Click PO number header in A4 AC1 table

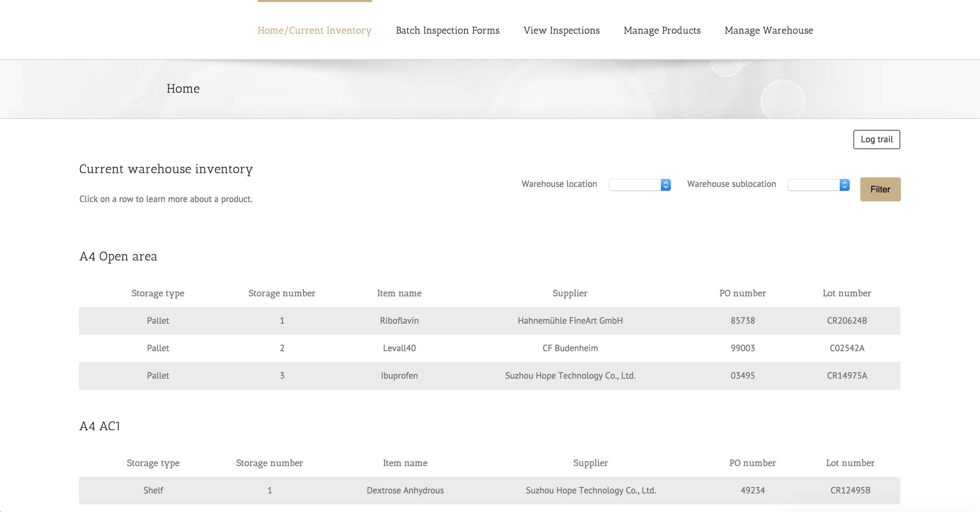[x=752, y=463]
